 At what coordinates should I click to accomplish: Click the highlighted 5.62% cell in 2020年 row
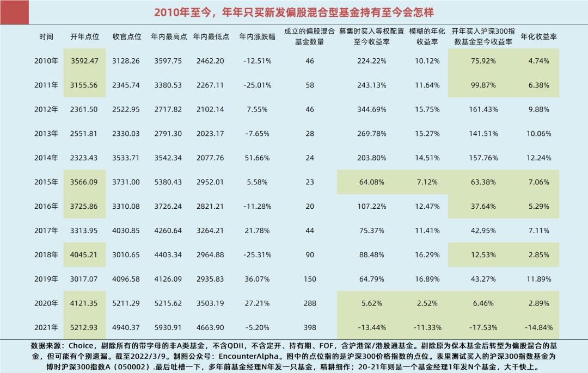tap(372, 303)
